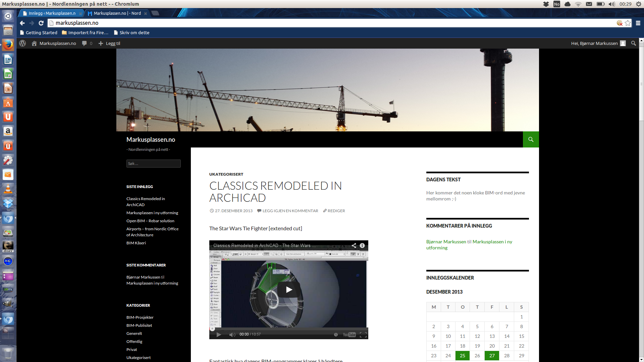Viewport: 644px width, 362px height.
Task: Select Markusplassen.no | - Nord tab
Action: pyautogui.click(x=117, y=13)
